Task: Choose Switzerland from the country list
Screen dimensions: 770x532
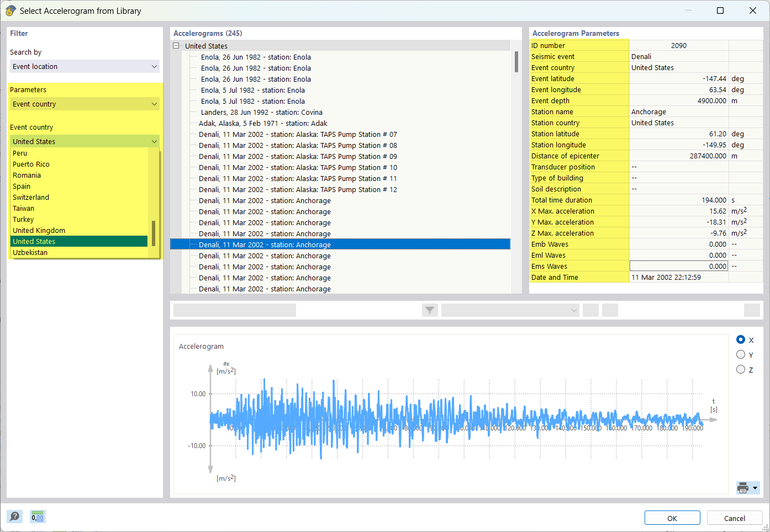Action: (30, 197)
